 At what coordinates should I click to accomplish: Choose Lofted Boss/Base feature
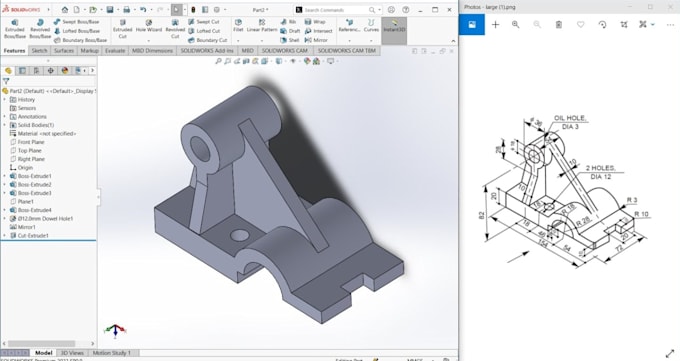[77, 31]
